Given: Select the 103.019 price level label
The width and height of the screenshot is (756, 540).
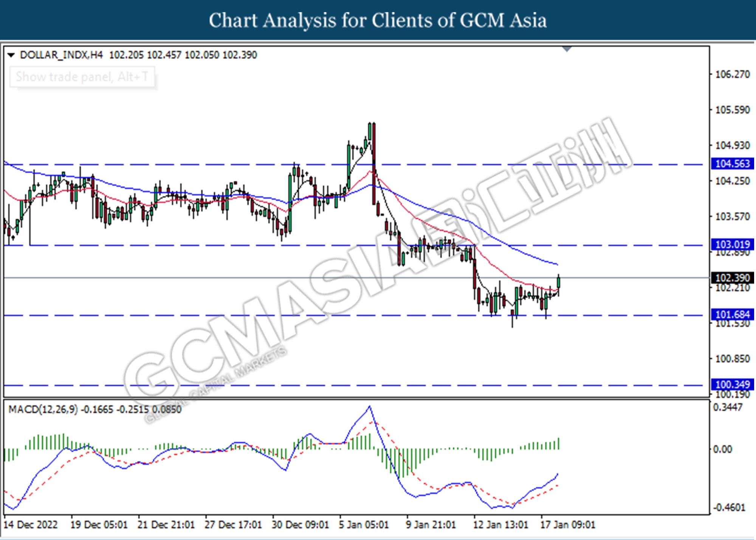Looking at the screenshot, I should point(732,244).
